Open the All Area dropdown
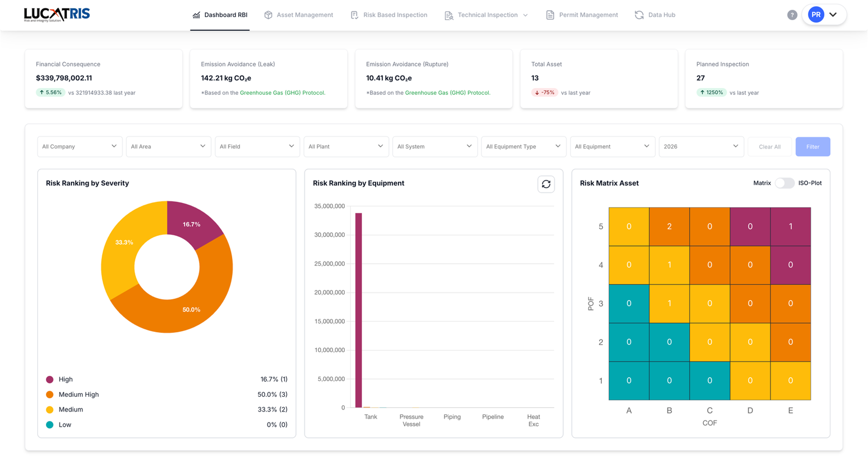The image size is (868, 458). coord(169,147)
